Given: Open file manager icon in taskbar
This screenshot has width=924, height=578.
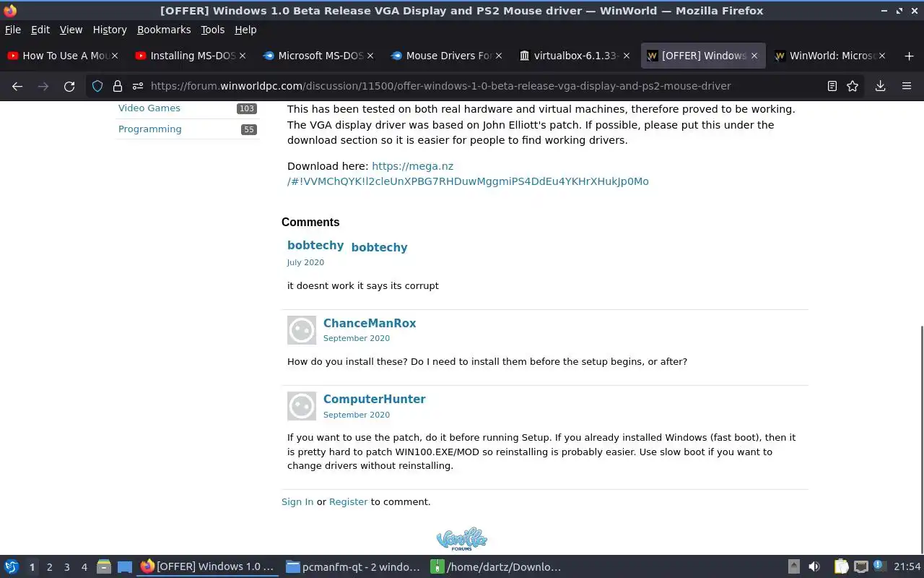Looking at the screenshot, I should [103, 566].
